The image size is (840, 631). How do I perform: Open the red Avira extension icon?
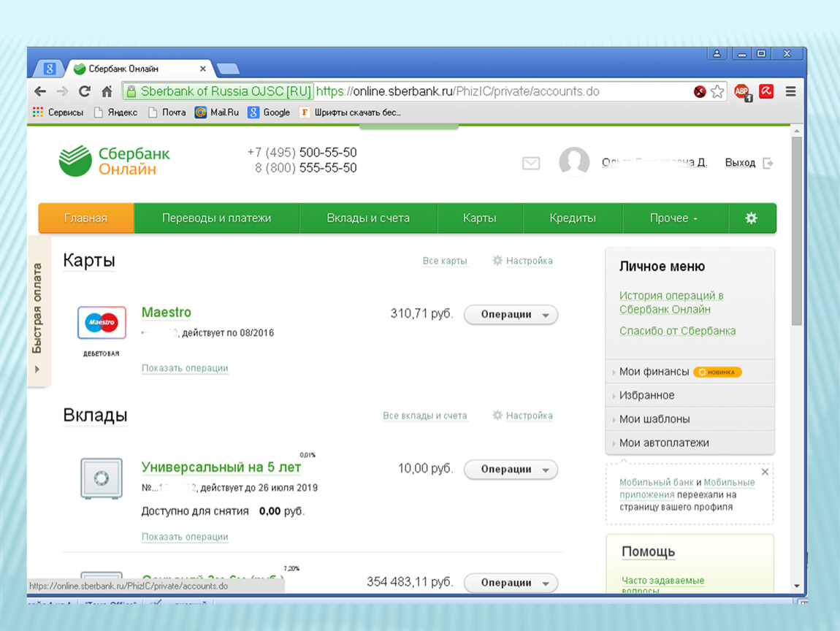[766, 91]
